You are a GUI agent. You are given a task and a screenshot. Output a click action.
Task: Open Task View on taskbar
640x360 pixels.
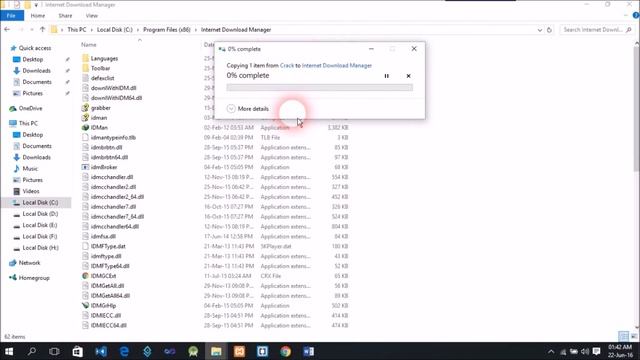tap(54, 351)
